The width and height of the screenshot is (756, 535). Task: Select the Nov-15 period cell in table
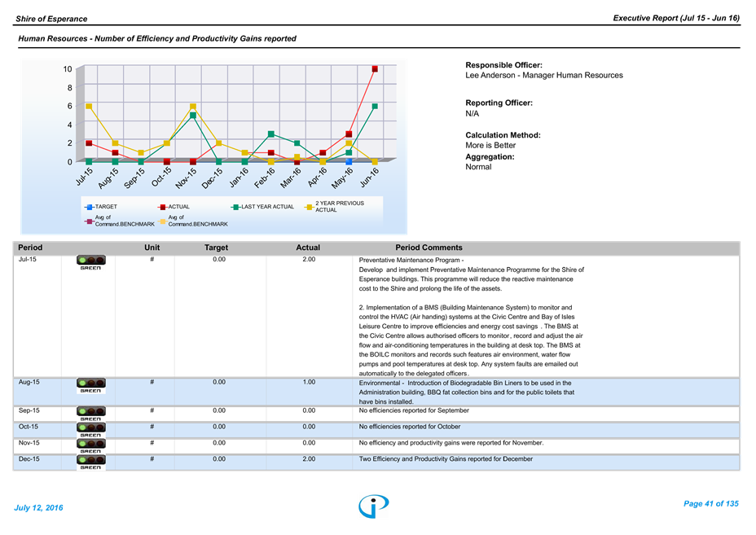pyautogui.click(x=29, y=443)
